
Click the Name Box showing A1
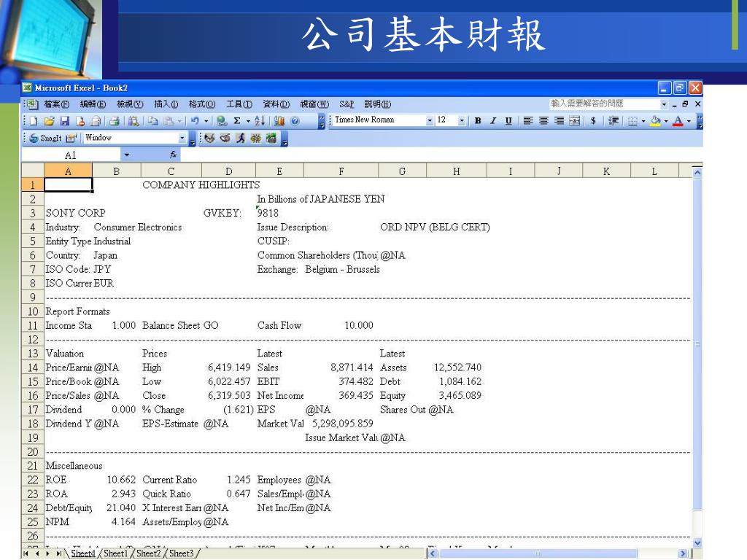click(71, 155)
